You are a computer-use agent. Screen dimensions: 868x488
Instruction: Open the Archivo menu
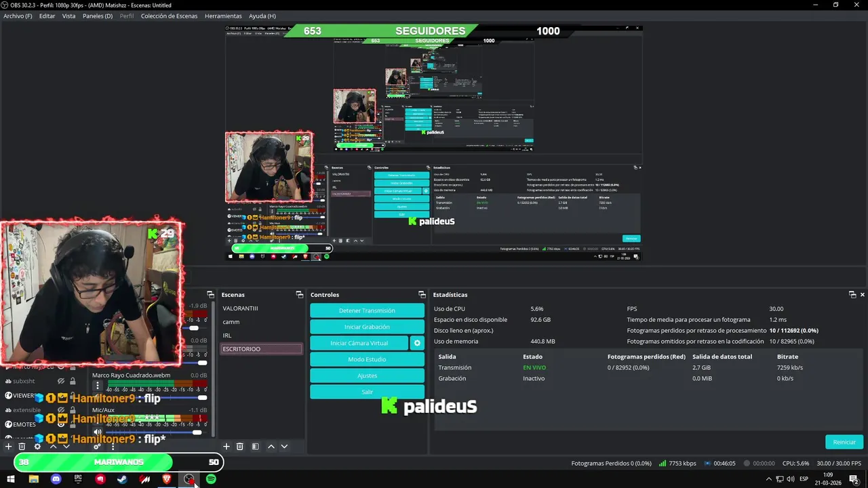pyautogui.click(x=18, y=16)
